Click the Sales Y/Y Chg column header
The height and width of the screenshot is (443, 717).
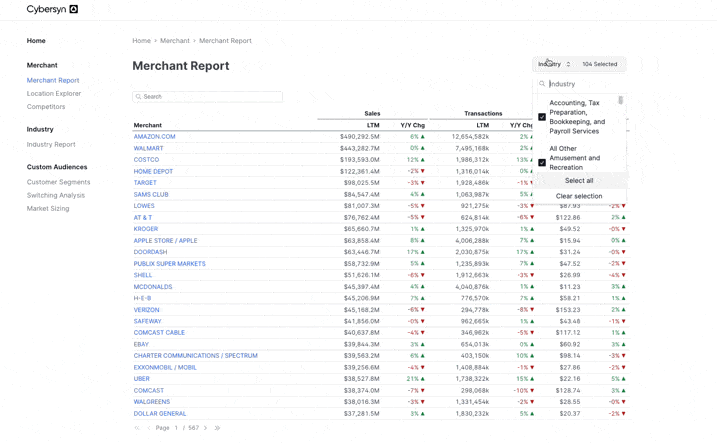click(x=412, y=125)
